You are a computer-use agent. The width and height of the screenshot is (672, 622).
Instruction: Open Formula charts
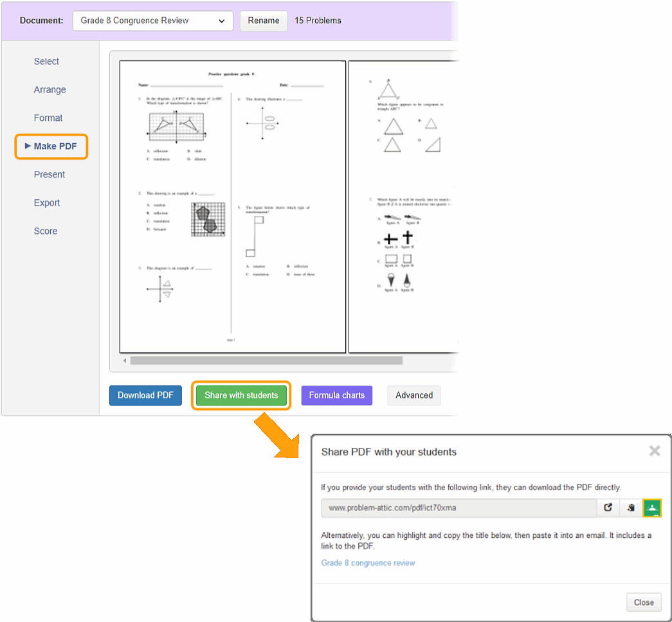(336, 395)
